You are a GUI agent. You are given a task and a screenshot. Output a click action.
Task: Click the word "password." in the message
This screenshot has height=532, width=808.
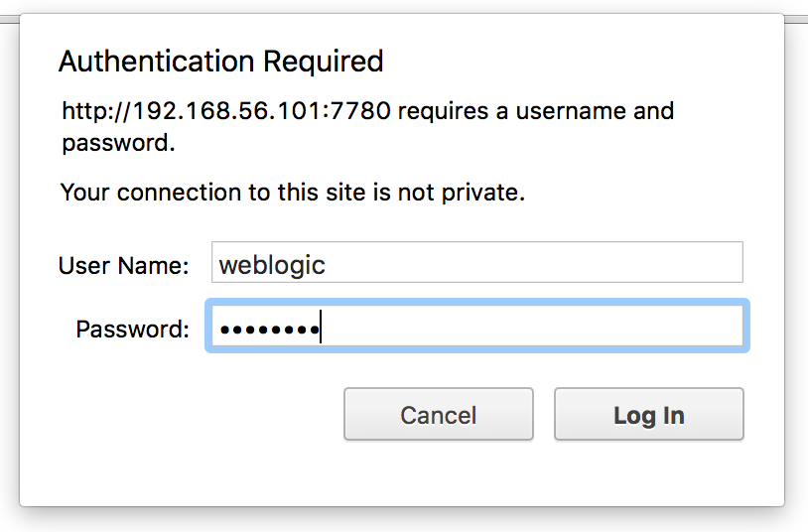pos(118,142)
